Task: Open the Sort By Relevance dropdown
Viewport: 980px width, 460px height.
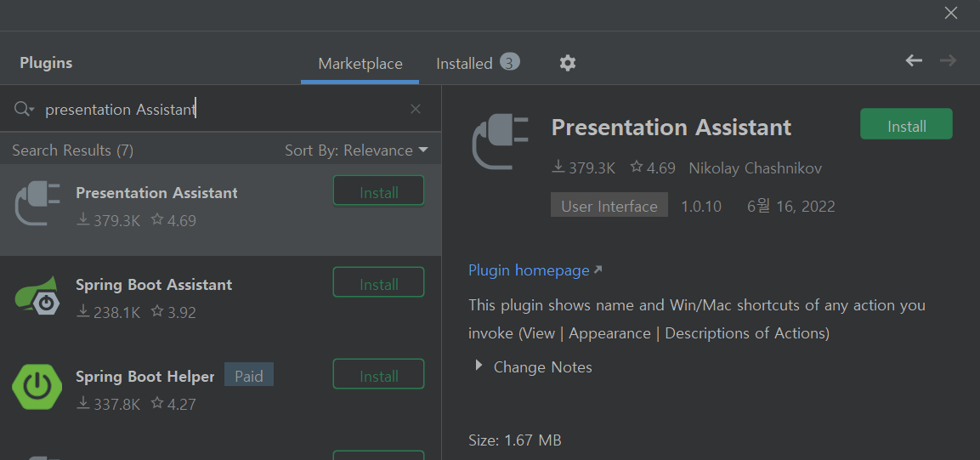Action: coord(356,150)
